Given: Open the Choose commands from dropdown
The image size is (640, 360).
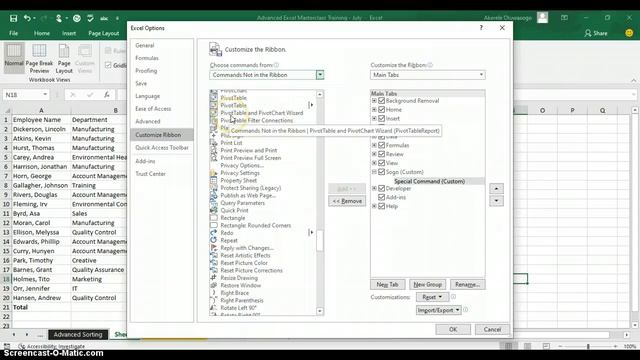Looking at the screenshot, I should point(320,75).
